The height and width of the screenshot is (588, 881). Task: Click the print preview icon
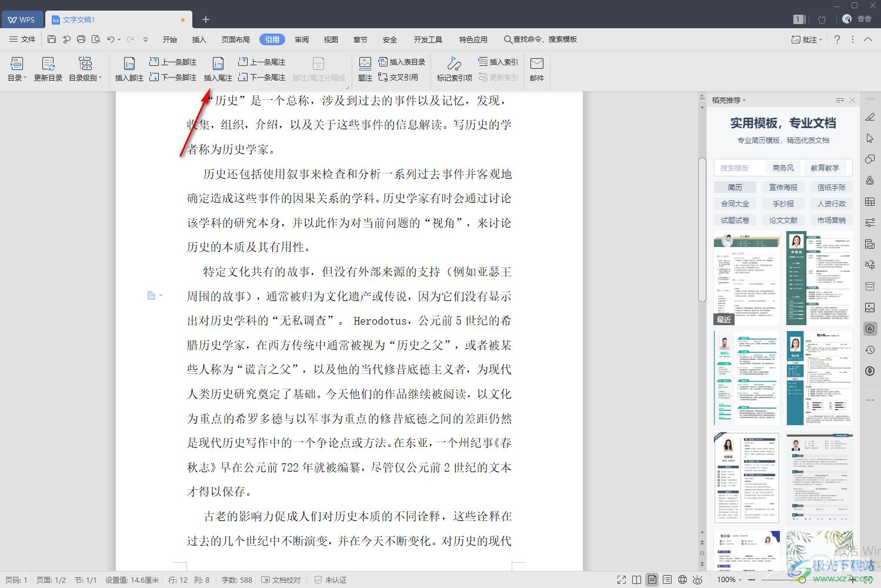(96, 39)
